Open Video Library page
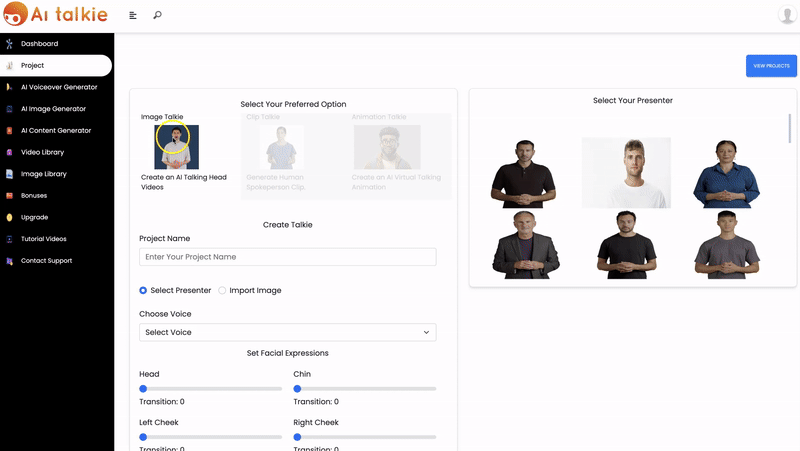This screenshot has height=451, width=800. (42, 152)
